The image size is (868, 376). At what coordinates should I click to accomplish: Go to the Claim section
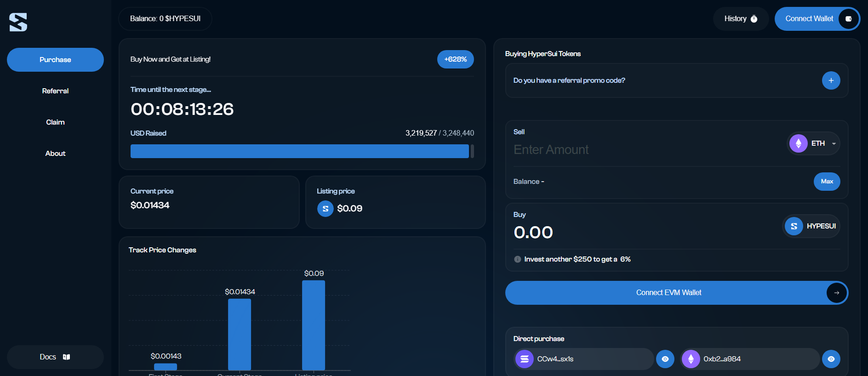55,122
